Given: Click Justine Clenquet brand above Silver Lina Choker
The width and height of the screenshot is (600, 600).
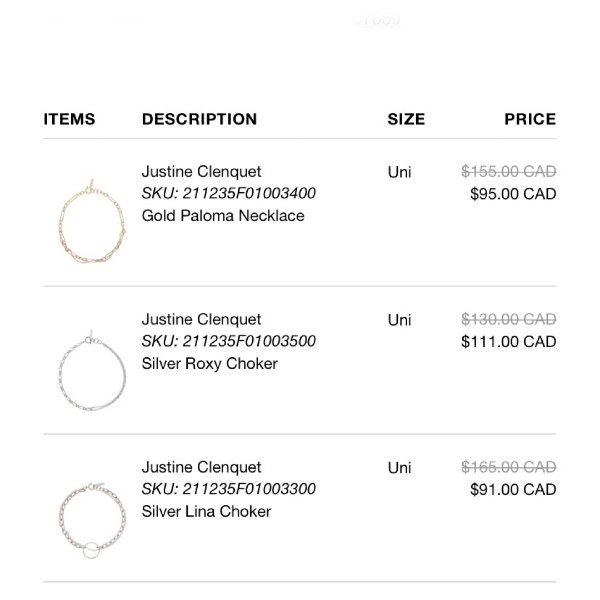Looking at the screenshot, I should (x=201, y=467).
